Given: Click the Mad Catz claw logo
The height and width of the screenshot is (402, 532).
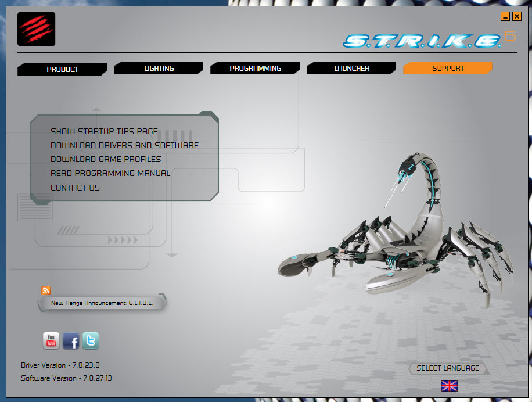Looking at the screenshot, I should (37, 29).
